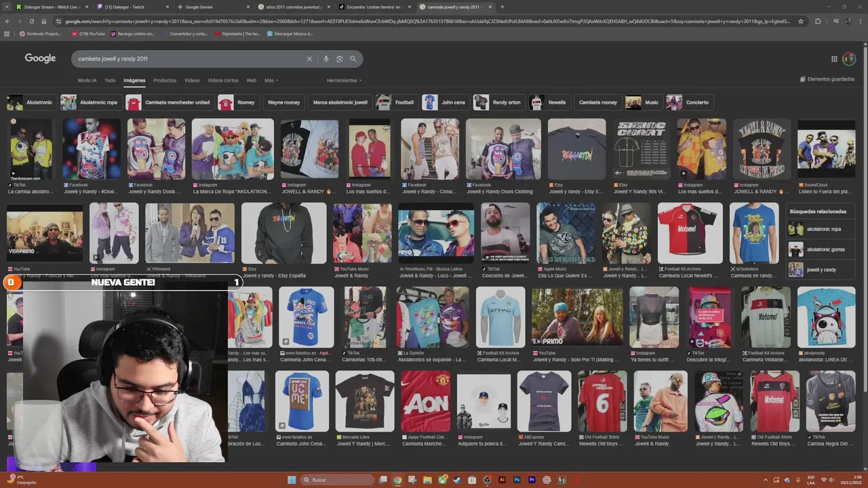This screenshot has height=488, width=868.
Task: Open the Etihad light blue jersey image
Action: pyautogui.click(x=500, y=317)
